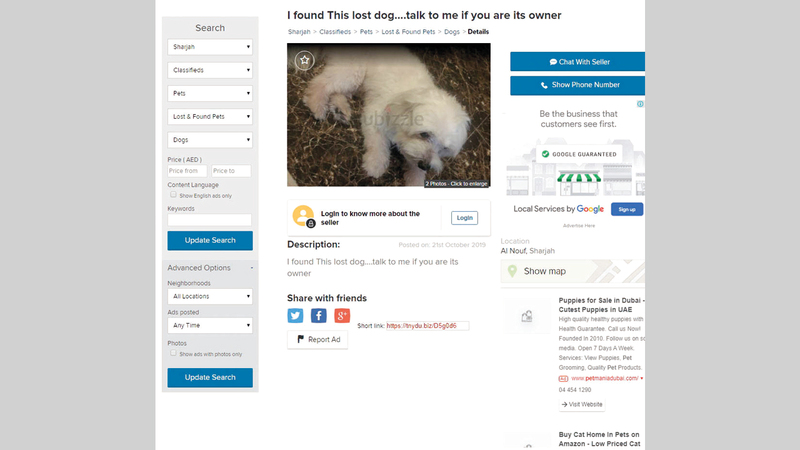This screenshot has height=450, width=800.
Task: Click the ad info icon beside advertisement
Action: (640, 104)
